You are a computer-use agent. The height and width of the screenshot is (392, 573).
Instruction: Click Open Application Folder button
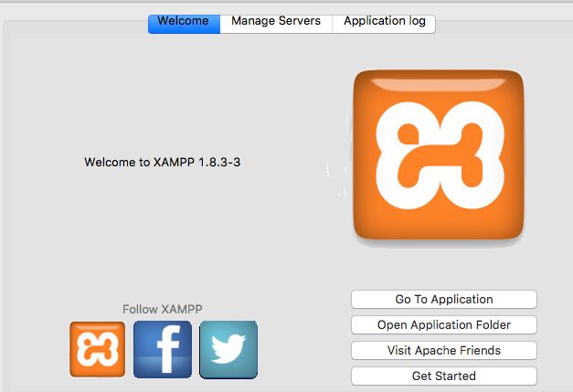pyautogui.click(x=444, y=324)
